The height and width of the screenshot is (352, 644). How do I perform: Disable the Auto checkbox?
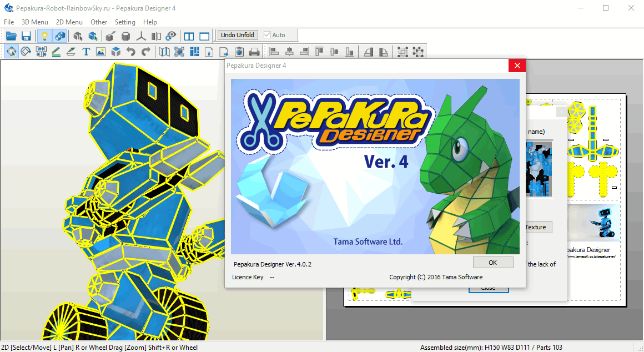[x=268, y=35]
